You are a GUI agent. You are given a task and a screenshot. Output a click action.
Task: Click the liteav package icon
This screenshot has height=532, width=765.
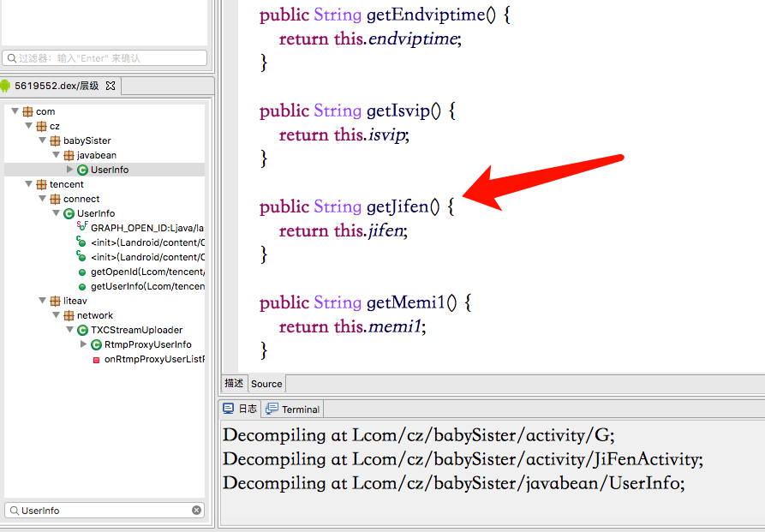[x=55, y=302]
